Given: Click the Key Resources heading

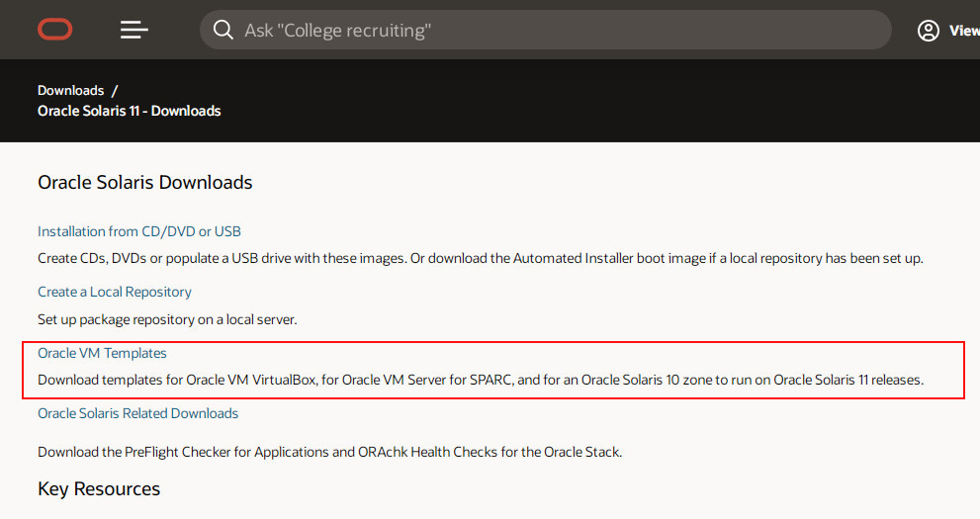Looking at the screenshot, I should (99, 489).
